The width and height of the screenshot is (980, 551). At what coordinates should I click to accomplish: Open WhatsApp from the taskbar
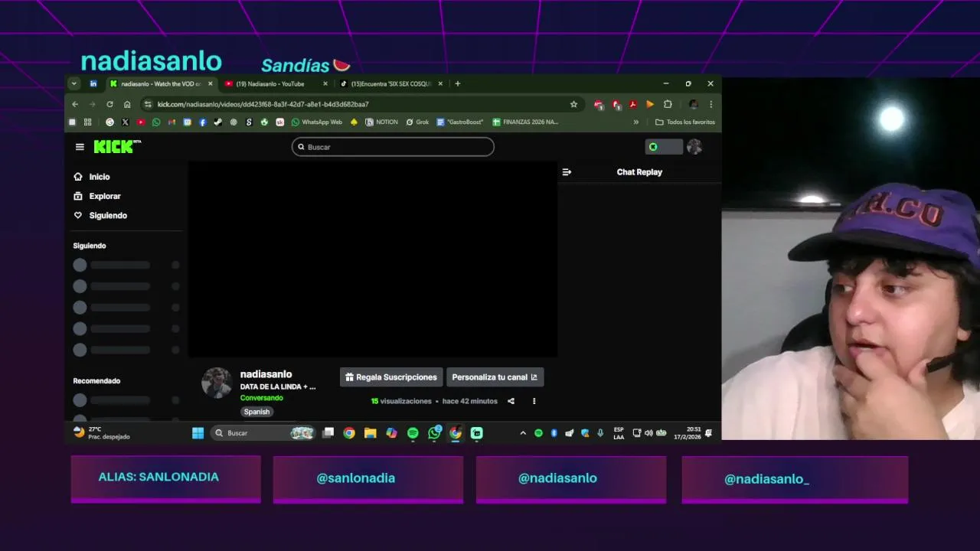pyautogui.click(x=434, y=433)
